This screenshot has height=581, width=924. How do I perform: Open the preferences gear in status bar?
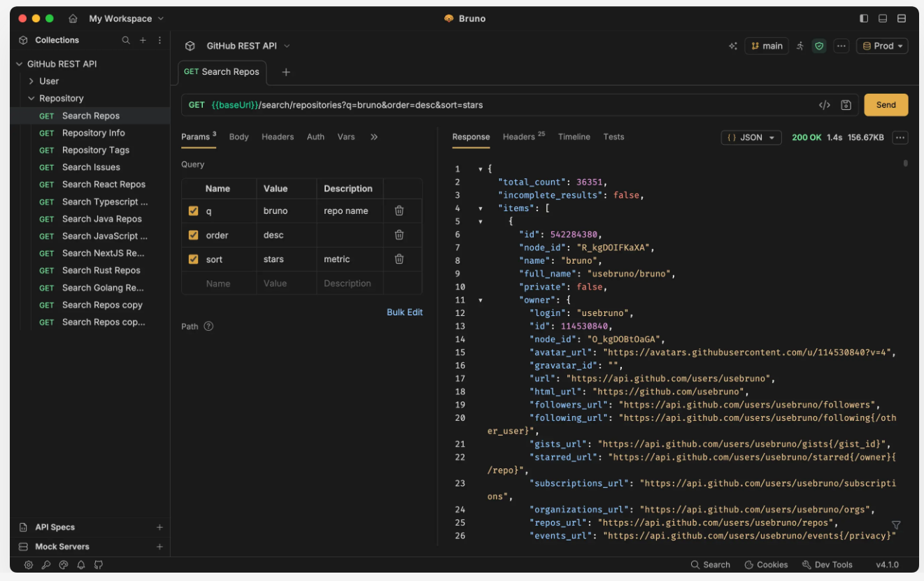coord(29,564)
